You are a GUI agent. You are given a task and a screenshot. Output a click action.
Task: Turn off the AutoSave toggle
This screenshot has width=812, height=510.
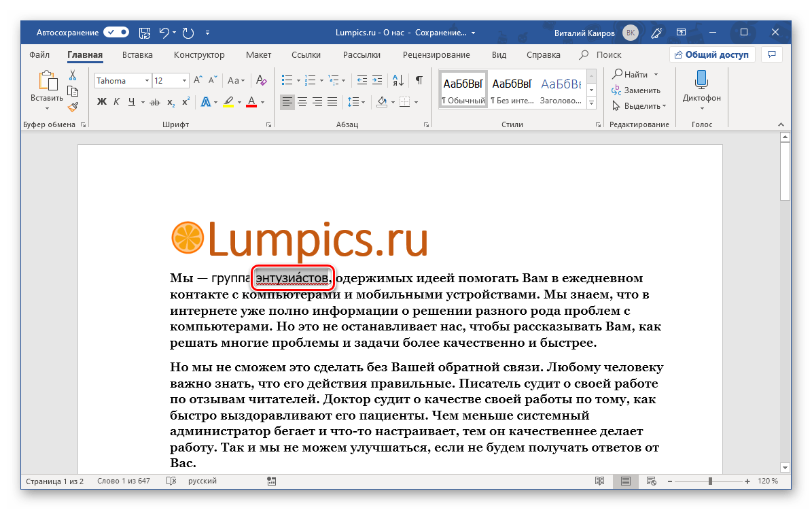point(116,32)
